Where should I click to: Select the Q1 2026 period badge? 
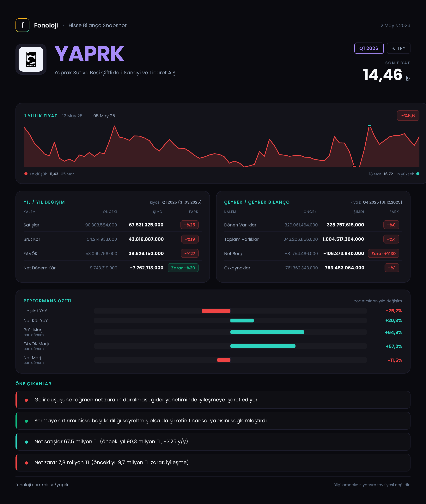[x=369, y=48]
